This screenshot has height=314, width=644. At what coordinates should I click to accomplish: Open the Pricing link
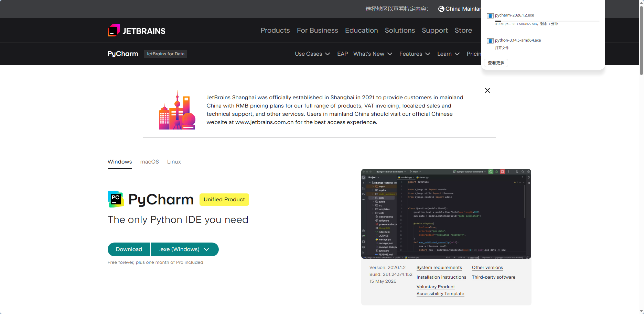(x=474, y=54)
